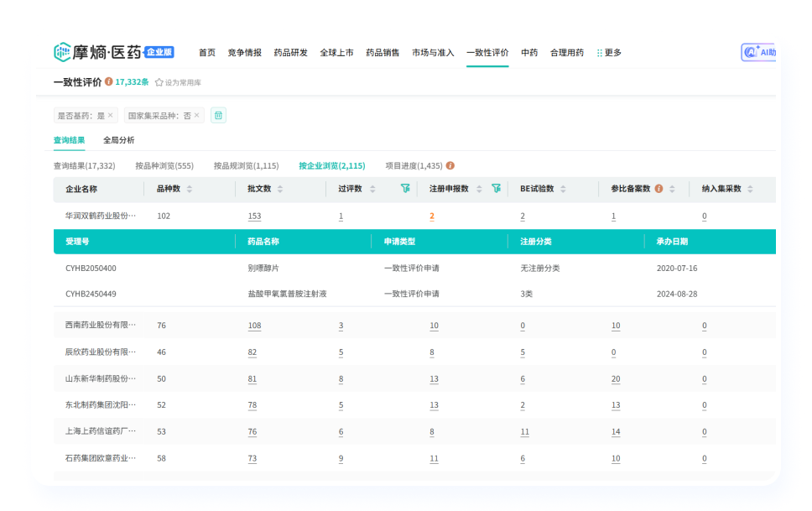Open the 中药 menu
The width and height of the screenshot is (812, 511).
[529, 53]
